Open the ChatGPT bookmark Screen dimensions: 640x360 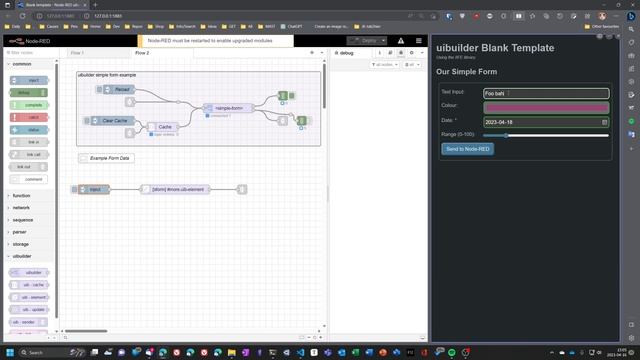tap(291, 27)
